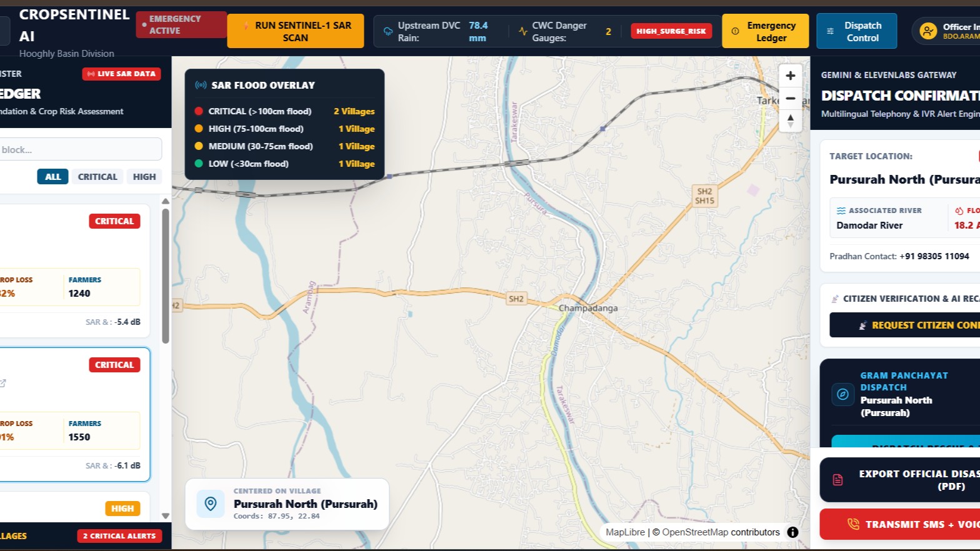
Task: Click the LIVE SAR DATA badge
Action: (x=122, y=74)
